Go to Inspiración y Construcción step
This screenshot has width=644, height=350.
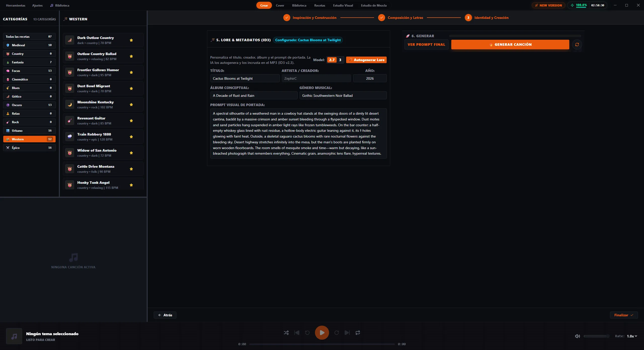click(310, 18)
